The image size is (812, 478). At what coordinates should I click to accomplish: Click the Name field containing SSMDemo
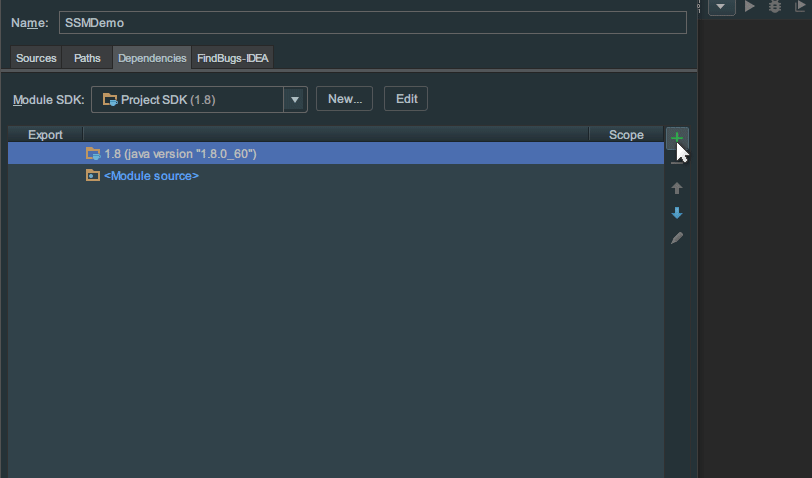(x=370, y=23)
